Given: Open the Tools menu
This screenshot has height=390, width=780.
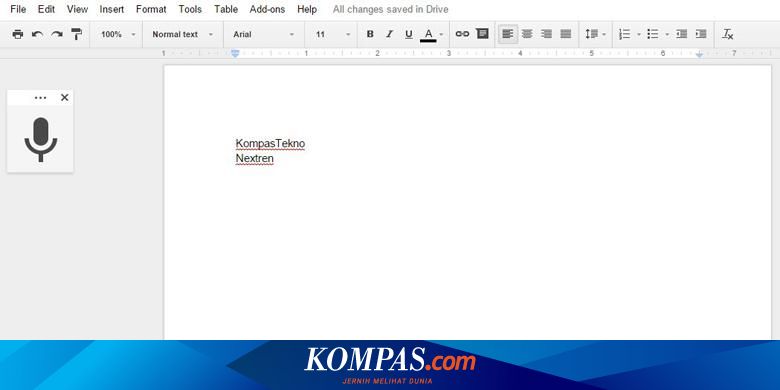Looking at the screenshot, I should click(190, 9).
